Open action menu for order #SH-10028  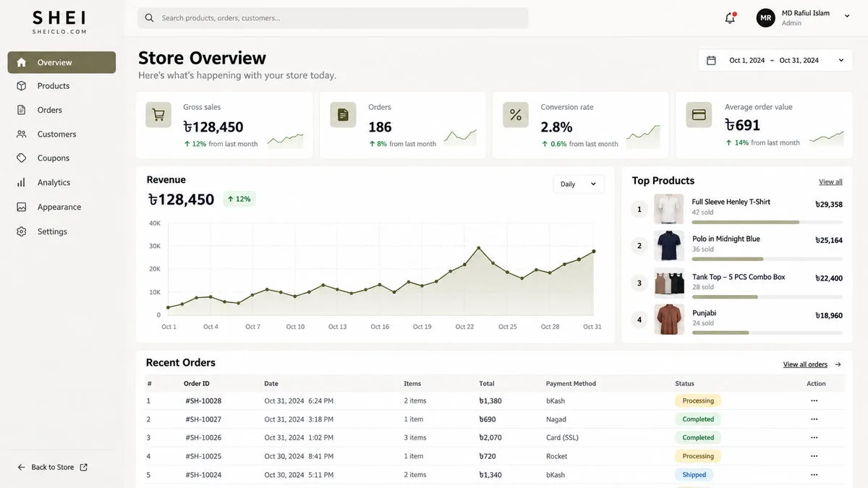[x=814, y=401]
